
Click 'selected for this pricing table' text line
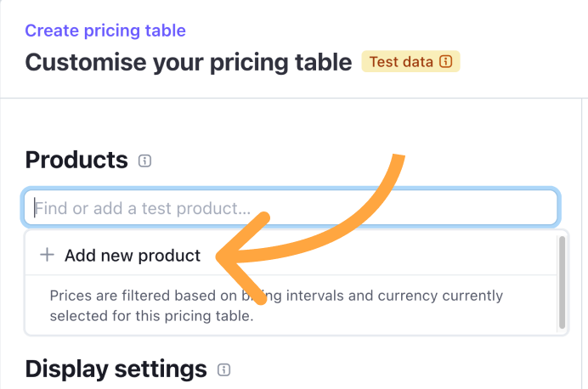coord(151,316)
